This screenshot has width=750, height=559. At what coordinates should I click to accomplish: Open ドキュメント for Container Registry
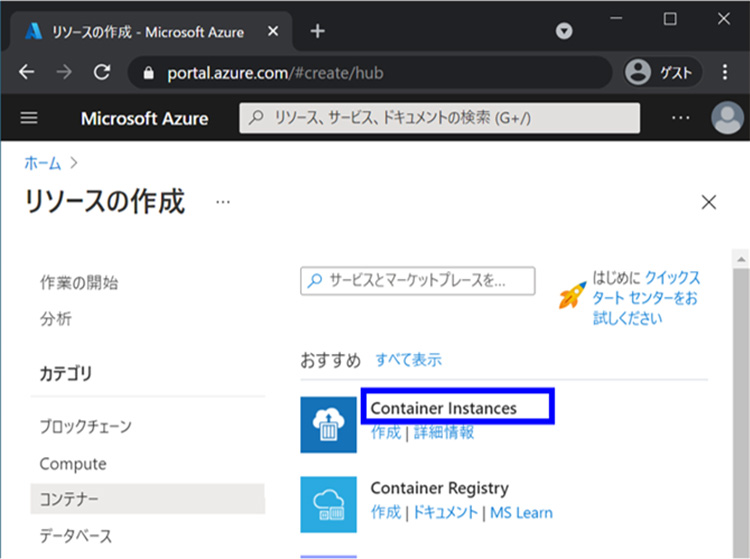click(x=445, y=512)
